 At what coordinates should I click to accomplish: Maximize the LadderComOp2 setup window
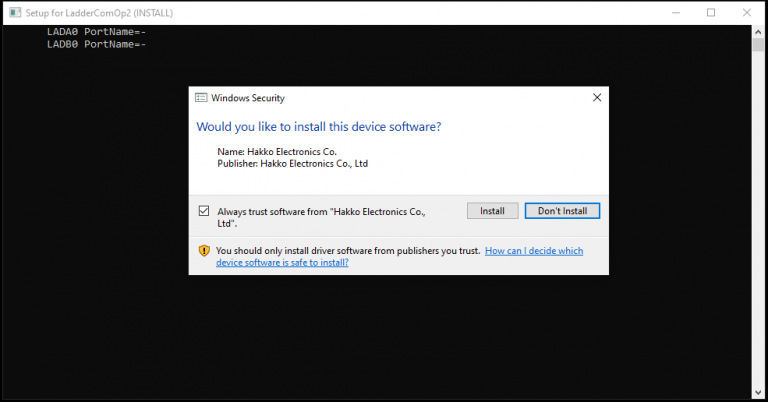(711, 12)
